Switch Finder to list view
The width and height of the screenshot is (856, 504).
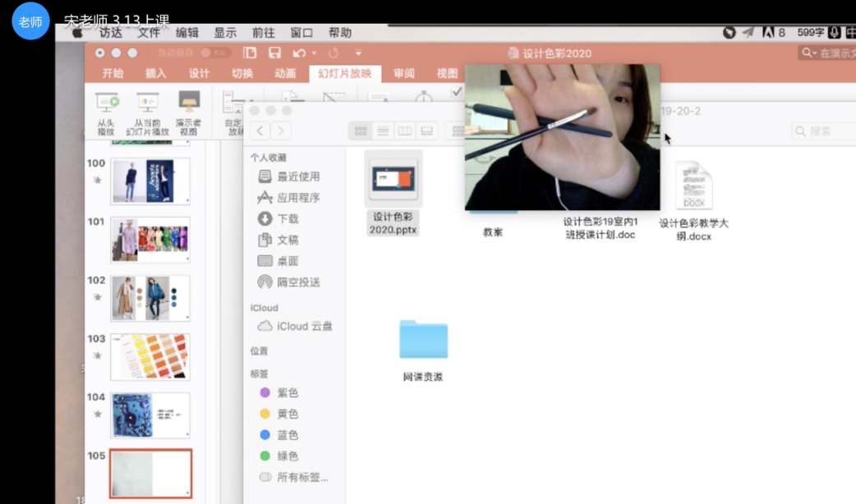point(383,131)
